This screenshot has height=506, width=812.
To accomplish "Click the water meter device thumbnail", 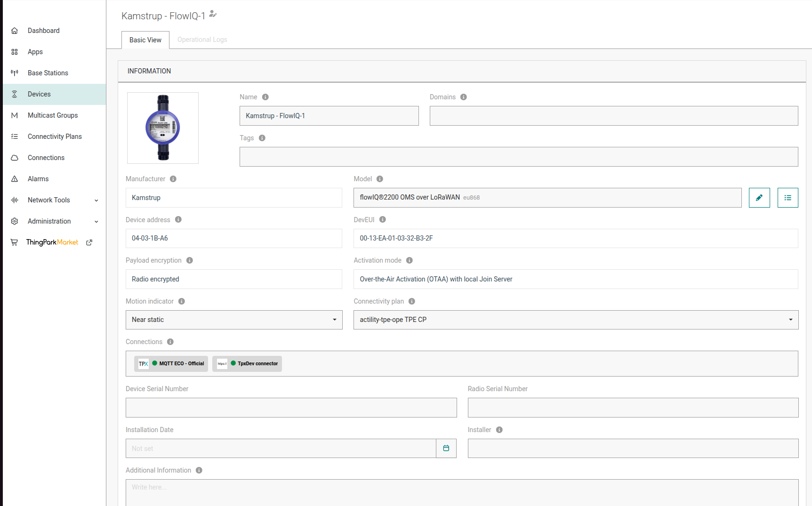I will 163,128.
